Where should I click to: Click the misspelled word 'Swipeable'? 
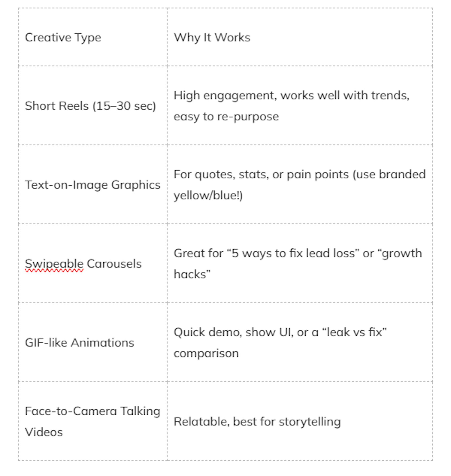(54, 264)
